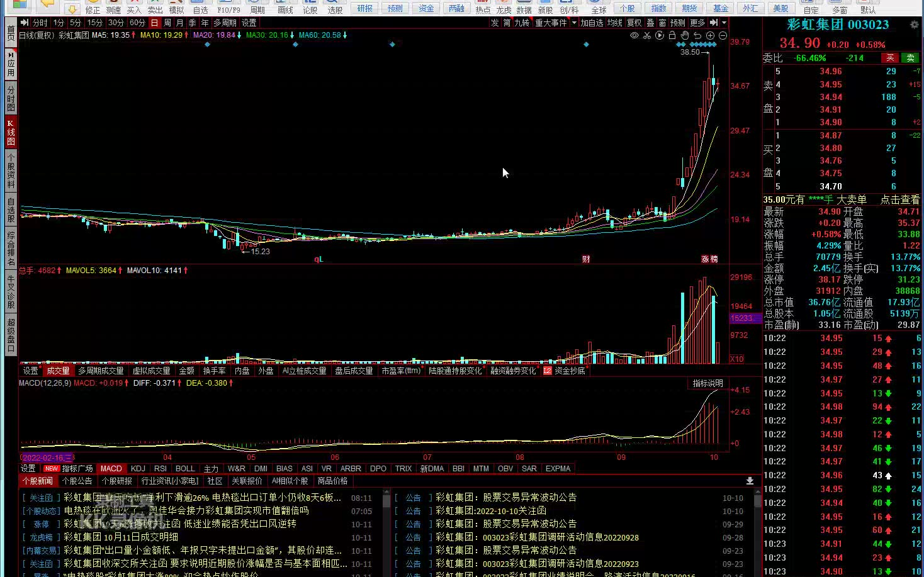Open the 热点 hot topics icon
Viewport: 924px width, 577px height.
pos(483,8)
